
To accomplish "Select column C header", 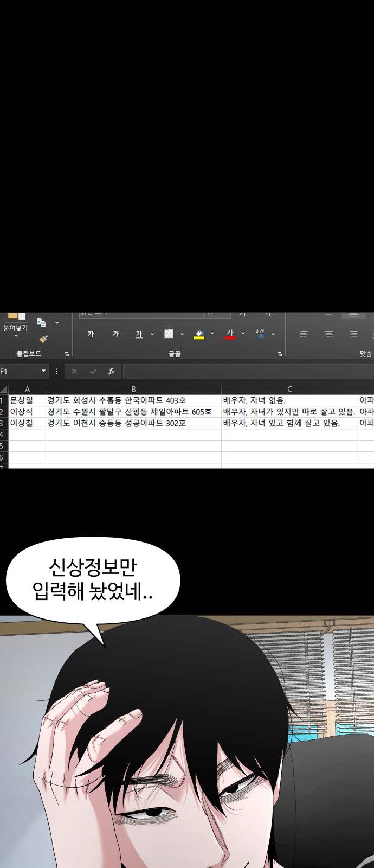I will point(289,390).
